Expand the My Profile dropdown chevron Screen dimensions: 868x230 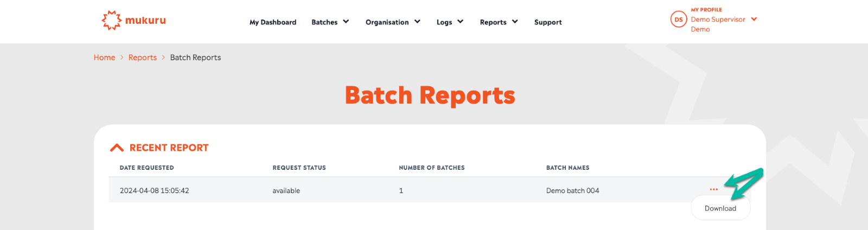754,19
